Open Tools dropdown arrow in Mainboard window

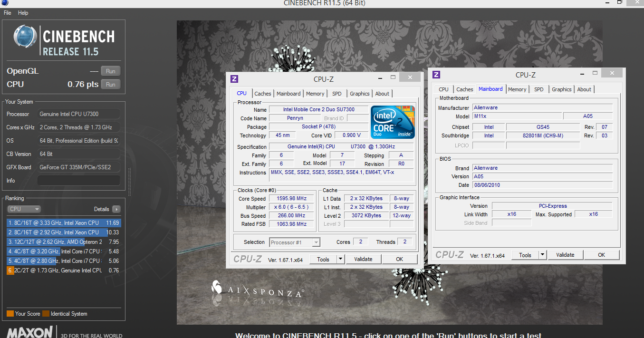click(x=542, y=255)
